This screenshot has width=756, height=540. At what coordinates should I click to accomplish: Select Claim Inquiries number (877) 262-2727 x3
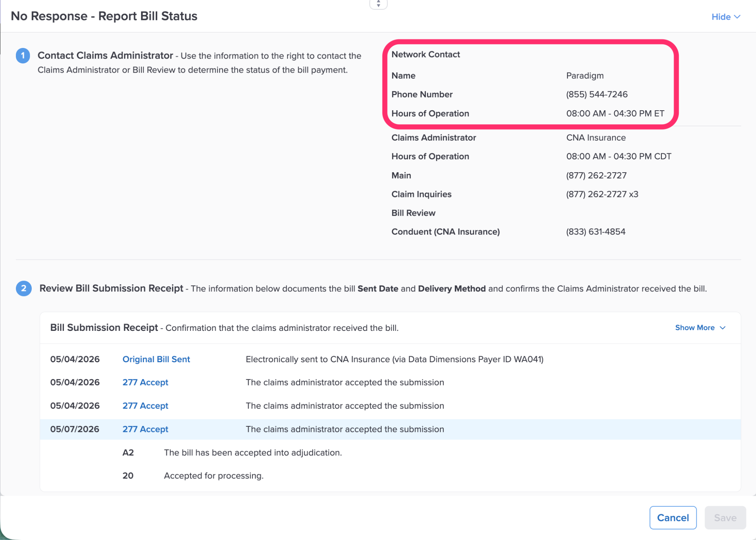coord(602,194)
